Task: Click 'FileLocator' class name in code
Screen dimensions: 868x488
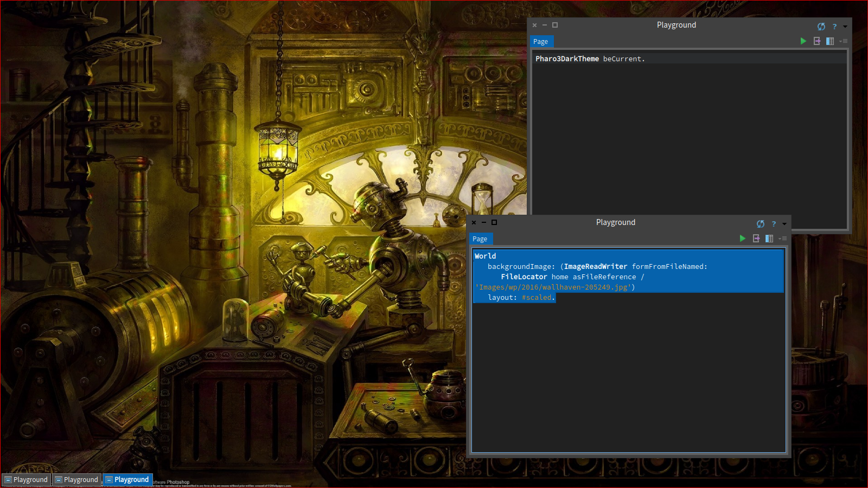Action: [x=524, y=277]
